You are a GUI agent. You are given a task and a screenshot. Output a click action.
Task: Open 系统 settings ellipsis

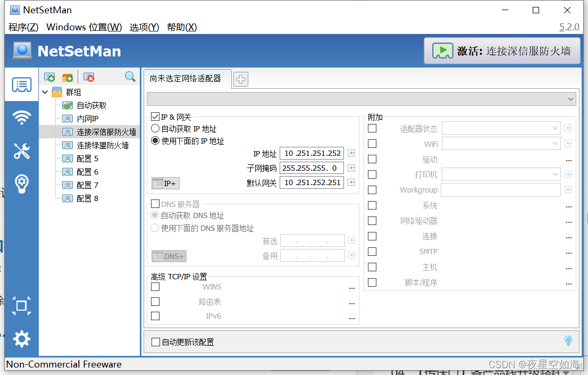coord(569,207)
